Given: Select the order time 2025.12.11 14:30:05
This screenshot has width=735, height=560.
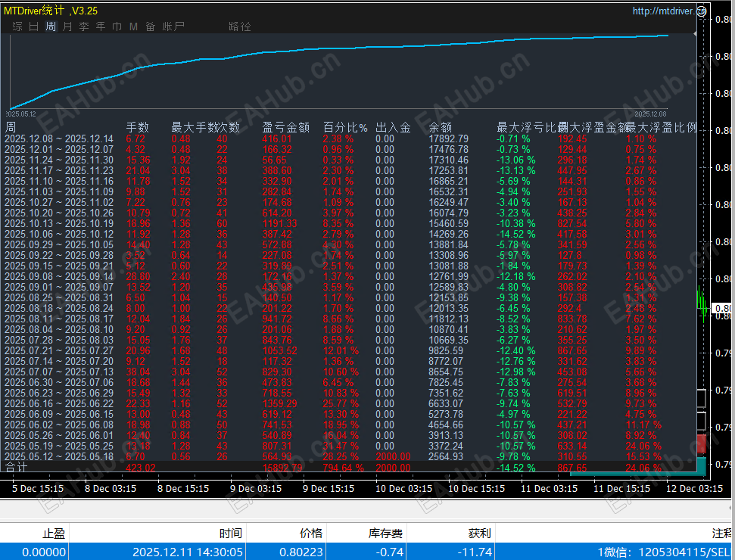Looking at the screenshot, I should tap(188, 552).
